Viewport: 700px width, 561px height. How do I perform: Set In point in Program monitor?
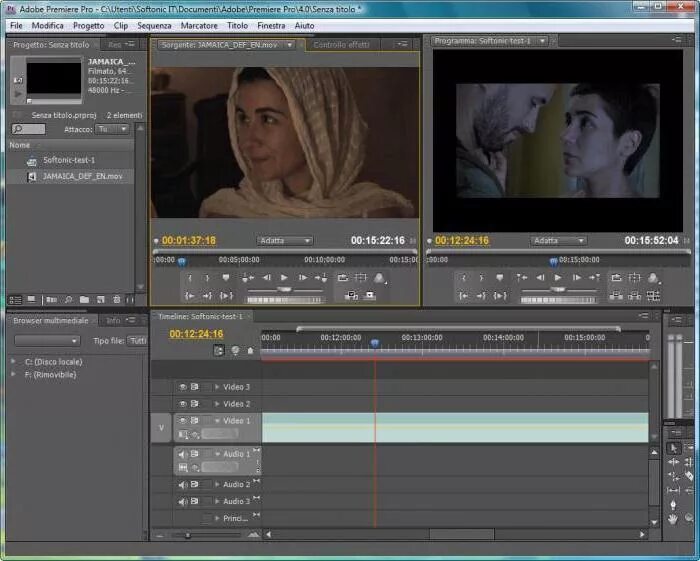(x=464, y=278)
